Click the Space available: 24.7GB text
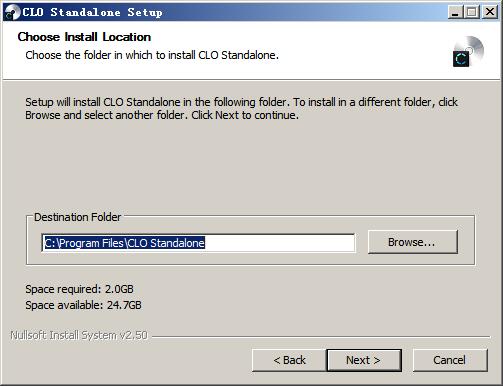The width and height of the screenshot is (503, 386). [83, 305]
